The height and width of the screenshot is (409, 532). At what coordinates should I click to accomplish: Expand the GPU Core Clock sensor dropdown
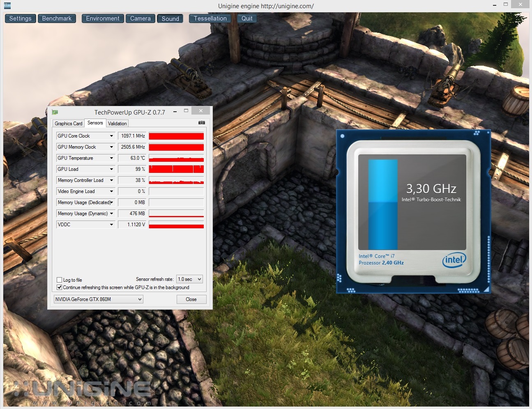coord(111,136)
